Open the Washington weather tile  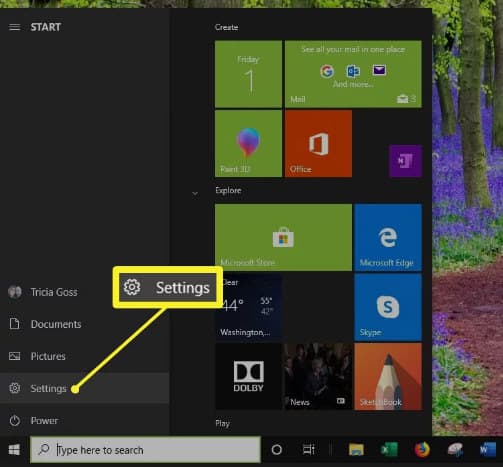point(248,307)
